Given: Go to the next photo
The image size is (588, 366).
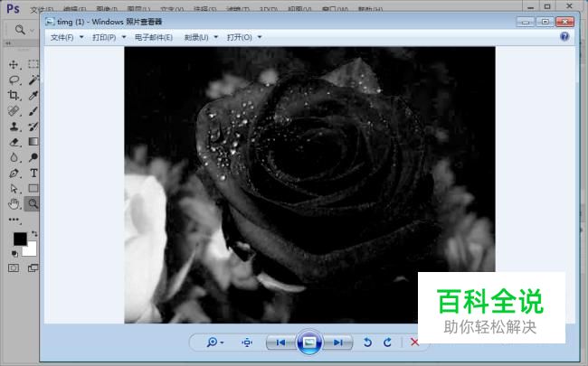Looking at the screenshot, I should point(338,342).
